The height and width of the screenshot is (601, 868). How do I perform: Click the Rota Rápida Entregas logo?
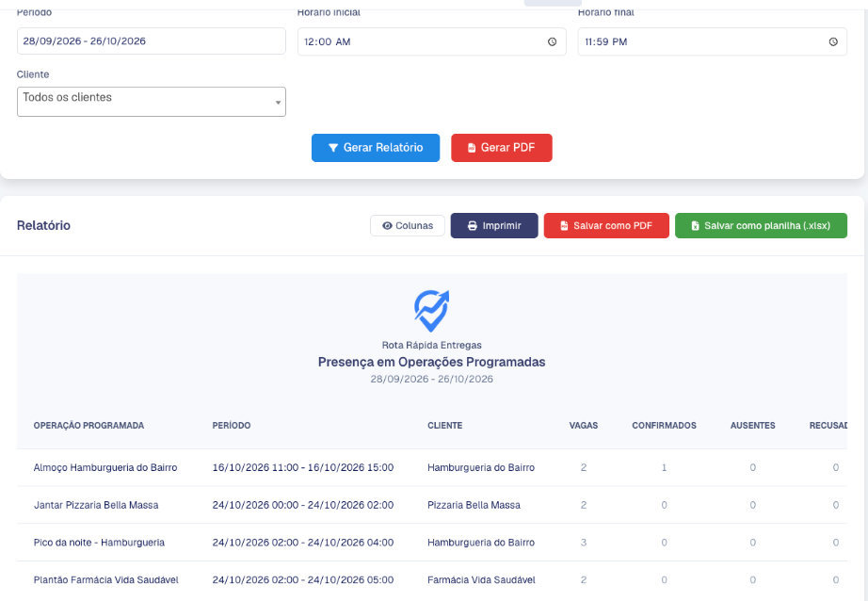click(432, 311)
